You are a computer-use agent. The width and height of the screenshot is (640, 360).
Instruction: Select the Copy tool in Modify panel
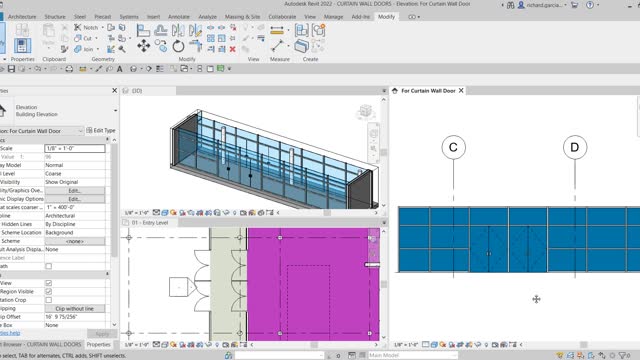point(161,46)
